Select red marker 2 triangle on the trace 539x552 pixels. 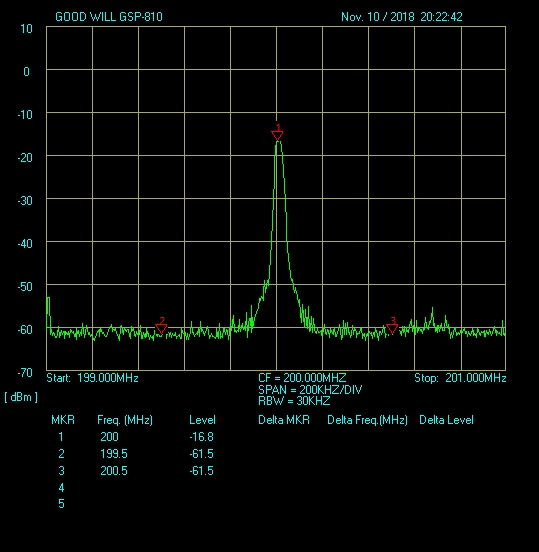pos(161,329)
